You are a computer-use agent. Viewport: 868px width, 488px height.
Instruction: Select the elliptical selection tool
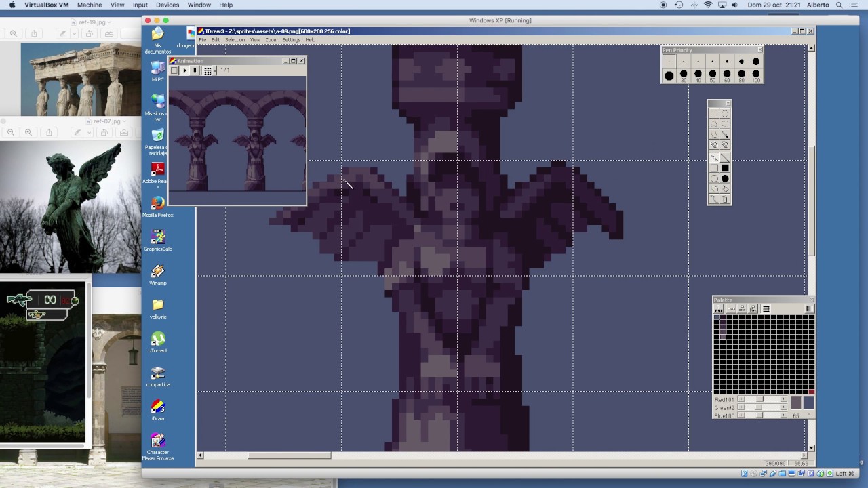[725, 113]
